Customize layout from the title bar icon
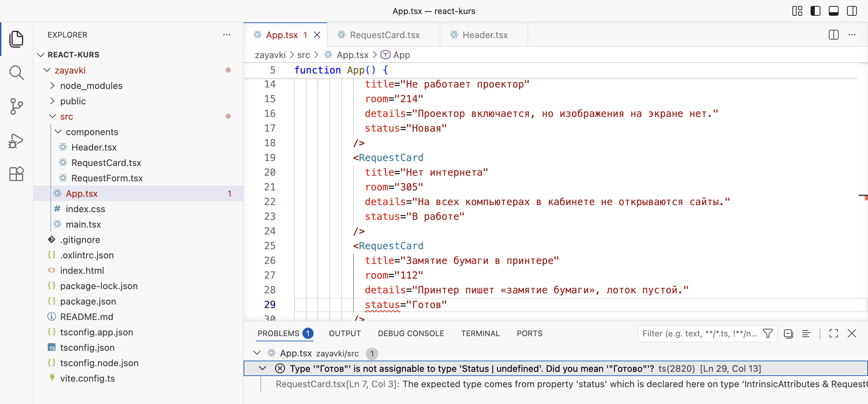This screenshot has width=868, height=404. pyautogui.click(x=797, y=11)
